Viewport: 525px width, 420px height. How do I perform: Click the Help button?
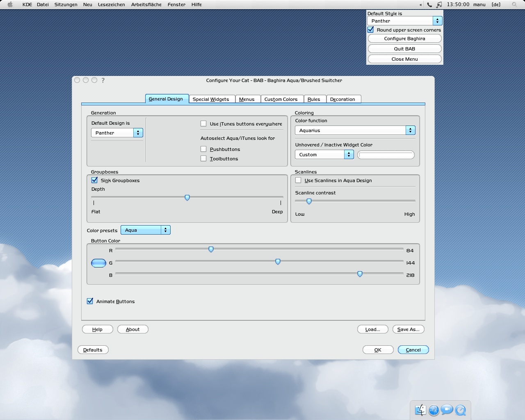pos(98,329)
